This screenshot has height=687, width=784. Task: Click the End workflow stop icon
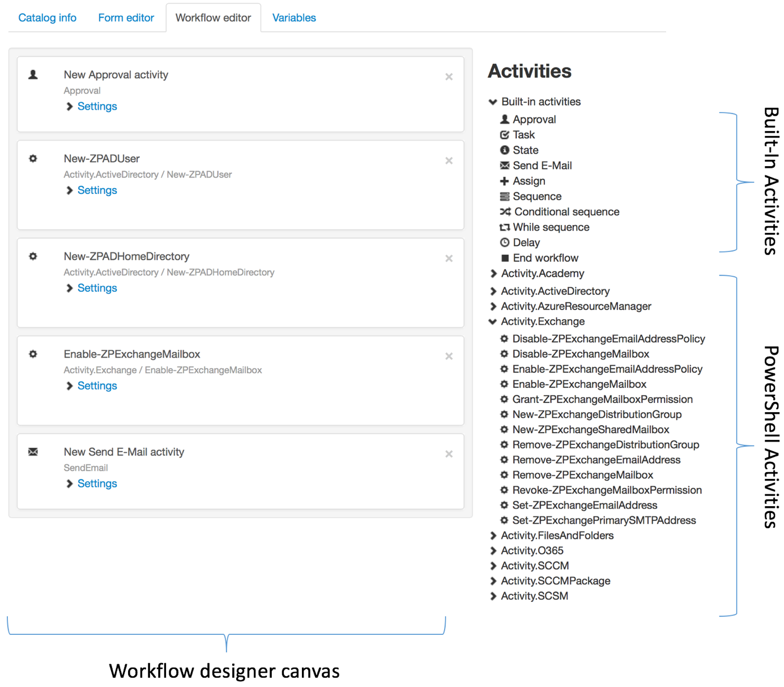point(505,258)
